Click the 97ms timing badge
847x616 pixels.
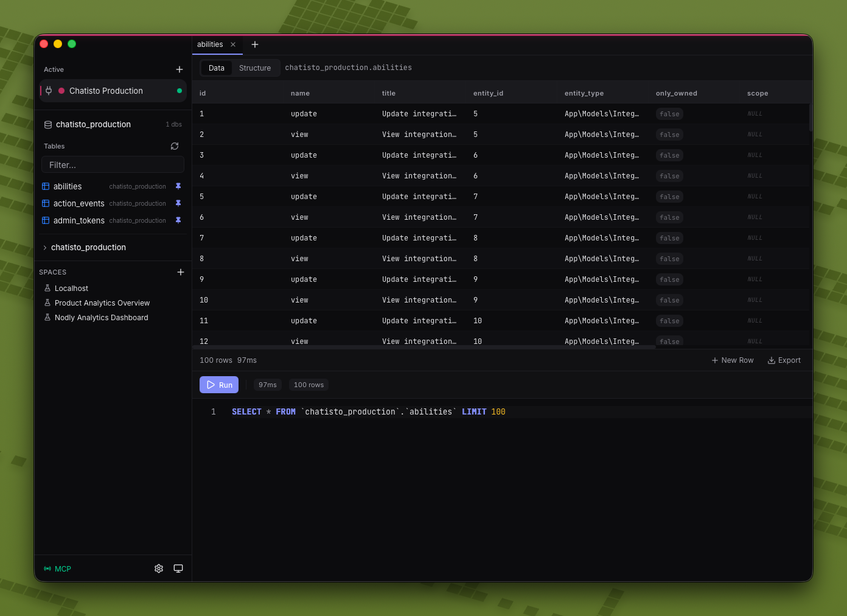[268, 385]
